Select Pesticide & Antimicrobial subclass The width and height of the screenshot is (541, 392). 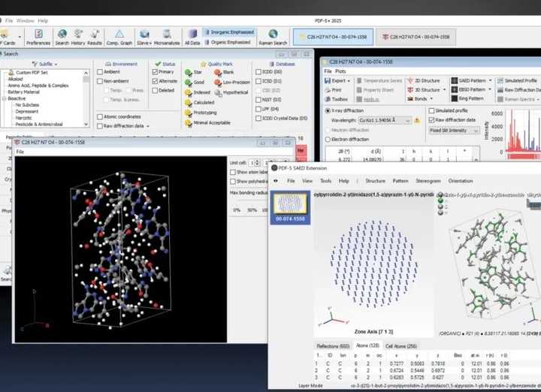(x=39, y=124)
